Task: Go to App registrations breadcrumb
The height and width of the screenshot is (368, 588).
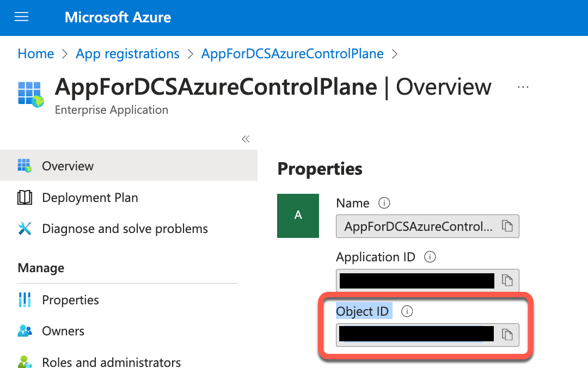Action: (127, 54)
